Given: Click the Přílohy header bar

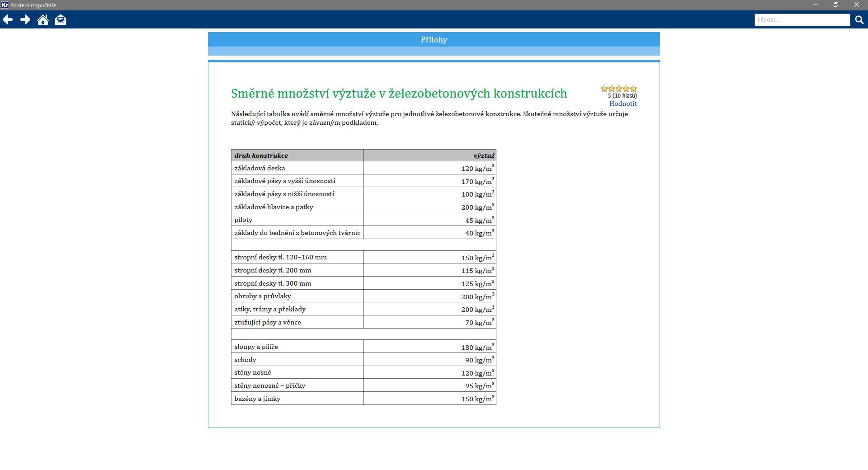Looking at the screenshot, I should click(x=434, y=40).
